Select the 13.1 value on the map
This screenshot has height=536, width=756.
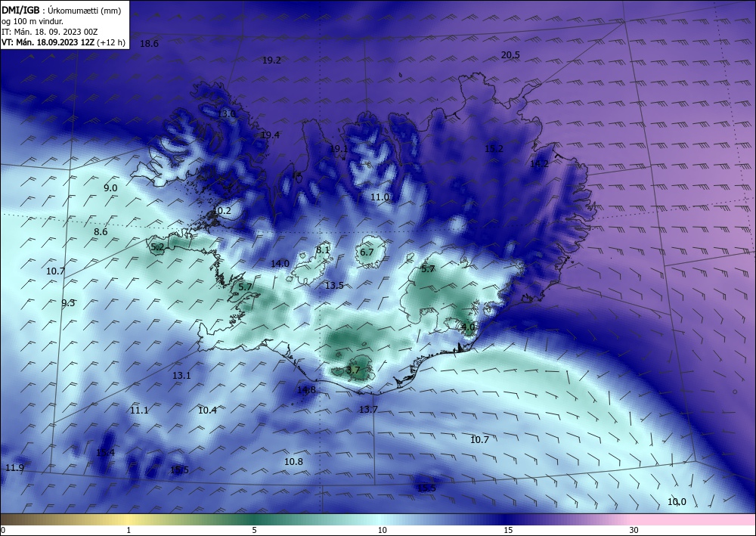click(x=181, y=376)
